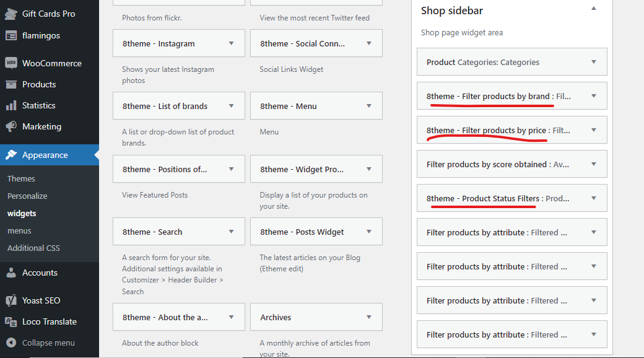Click the Gift Cards Pro icon
This screenshot has width=644, height=358.
coord(11,14)
